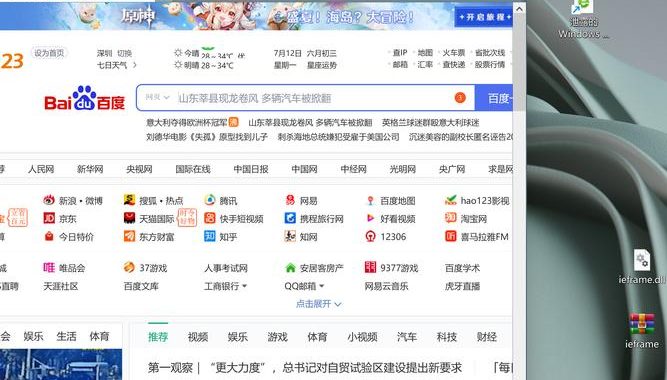Open the 游戏 tab
The height and width of the screenshot is (380, 667).
pos(277,337)
